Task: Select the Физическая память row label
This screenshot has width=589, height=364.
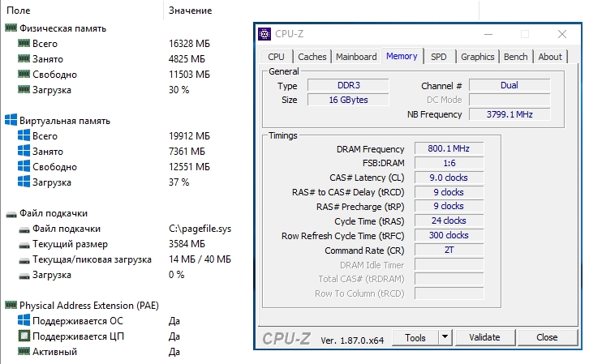Action: click(x=62, y=28)
